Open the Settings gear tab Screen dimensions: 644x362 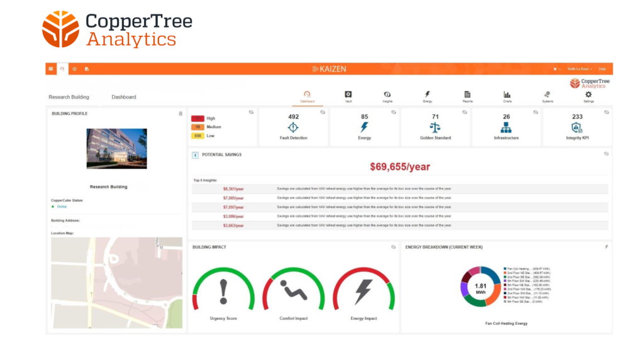coord(589,97)
